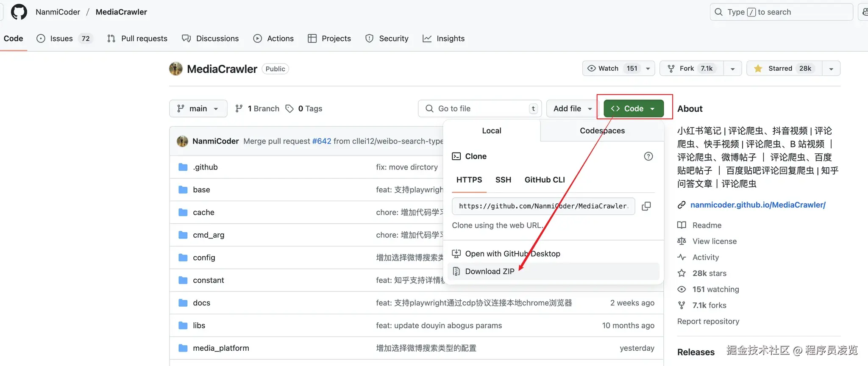868x366 pixels.
Task: Click the star icon on Starred button
Action: pyautogui.click(x=758, y=68)
